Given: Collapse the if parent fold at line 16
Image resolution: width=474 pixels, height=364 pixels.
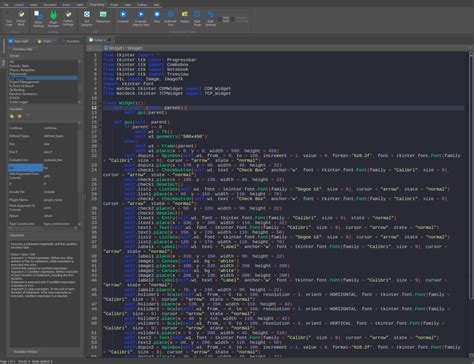Looking at the screenshot, I should point(100,127).
